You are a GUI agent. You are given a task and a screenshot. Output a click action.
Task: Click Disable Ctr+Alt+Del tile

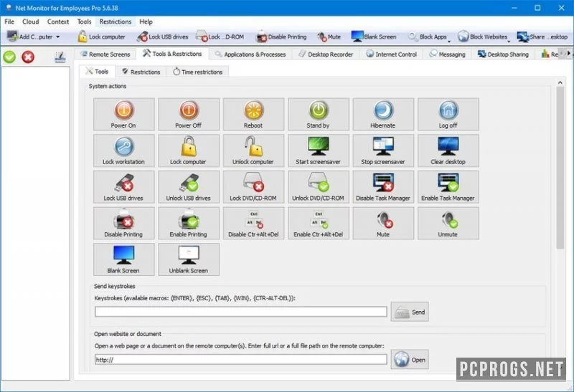tap(253, 223)
